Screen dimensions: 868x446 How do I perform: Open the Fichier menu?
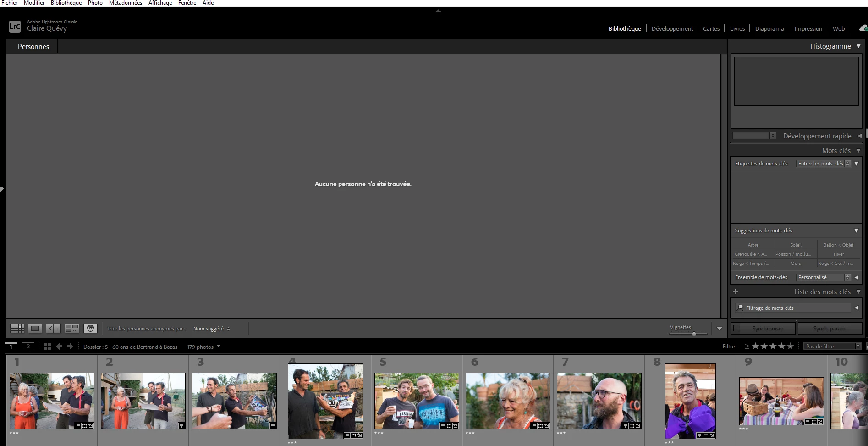click(x=10, y=3)
